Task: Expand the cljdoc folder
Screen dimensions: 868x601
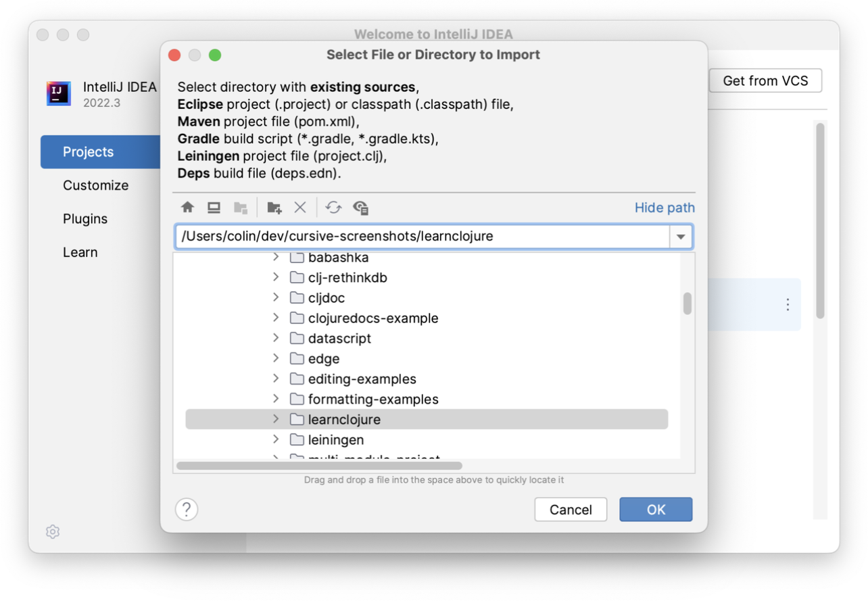Action: click(276, 297)
